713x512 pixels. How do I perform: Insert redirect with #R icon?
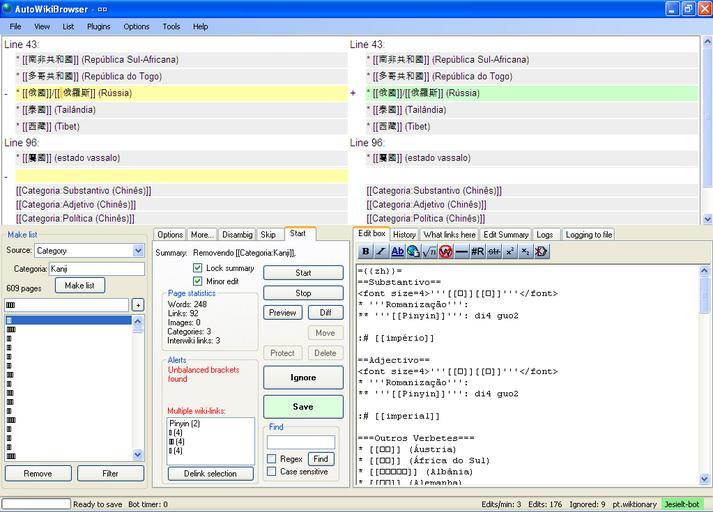478,252
